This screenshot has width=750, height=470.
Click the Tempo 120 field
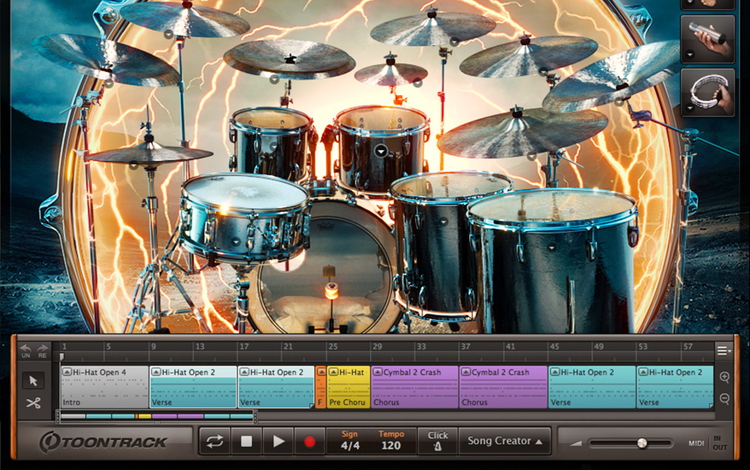[x=391, y=446]
